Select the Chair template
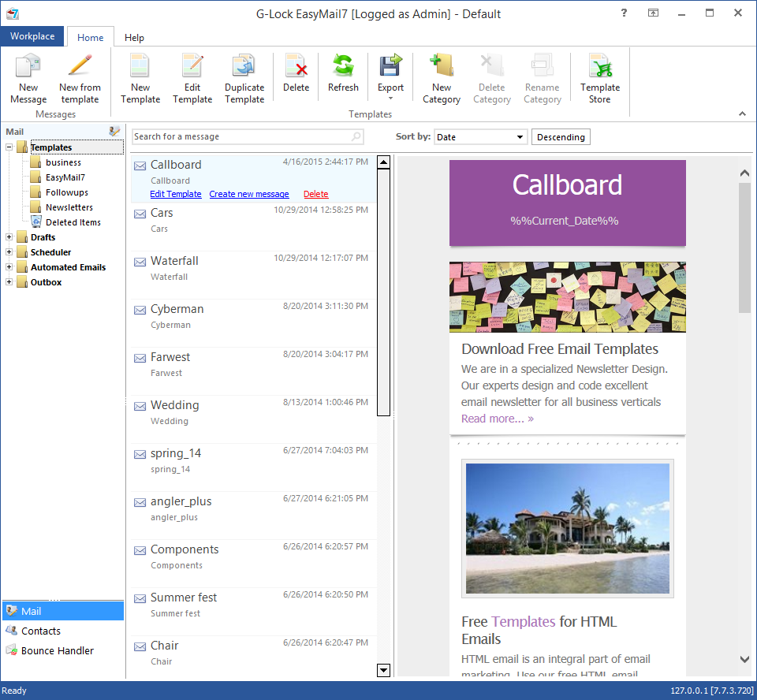This screenshot has width=757, height=700. pyautogui.click(x=253, y=657)
